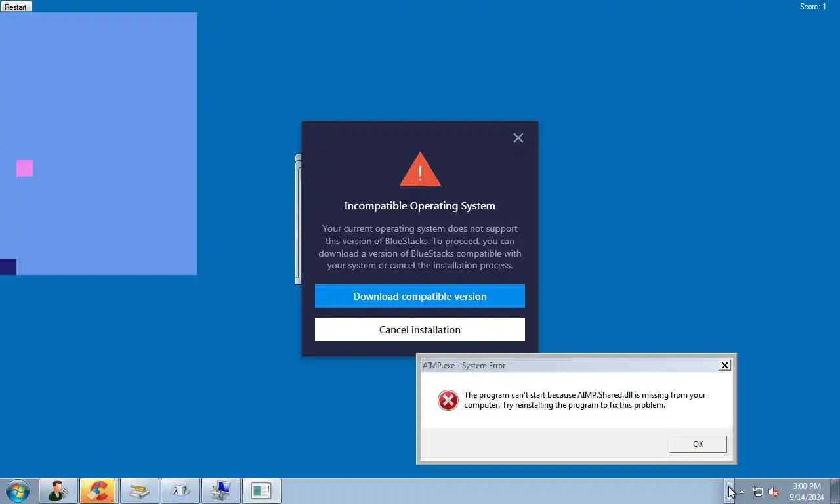Click the Restart button
Screen dimensions: 840x504
(16, 7)
